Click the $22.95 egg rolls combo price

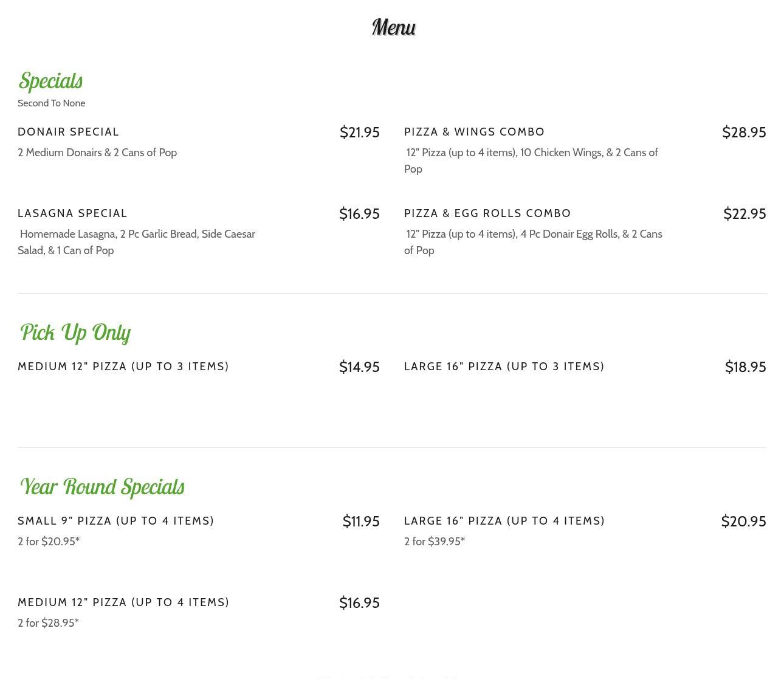(744, 214)
